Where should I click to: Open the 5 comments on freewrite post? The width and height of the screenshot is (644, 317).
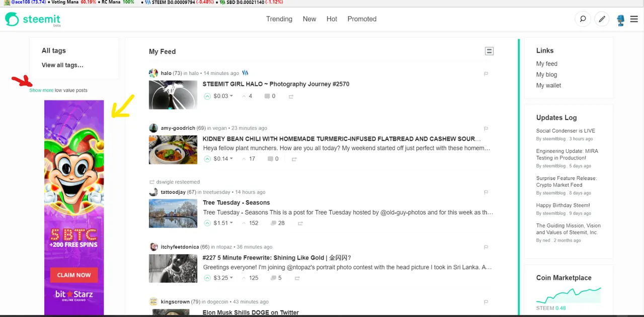pyautogui.click(x=276, y=278)
